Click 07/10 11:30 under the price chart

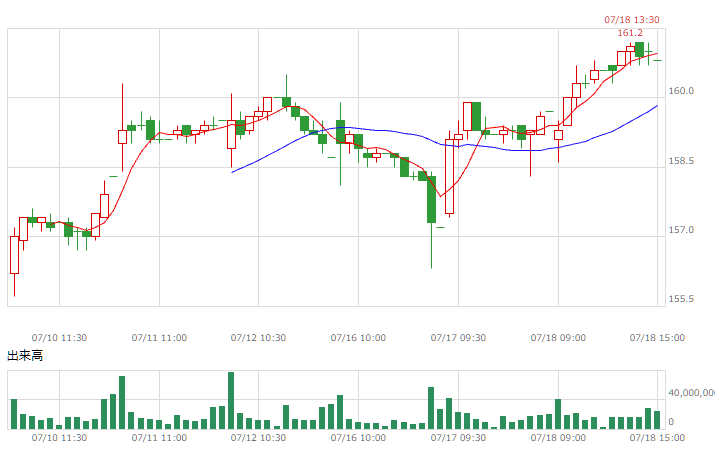coord(59,338)
